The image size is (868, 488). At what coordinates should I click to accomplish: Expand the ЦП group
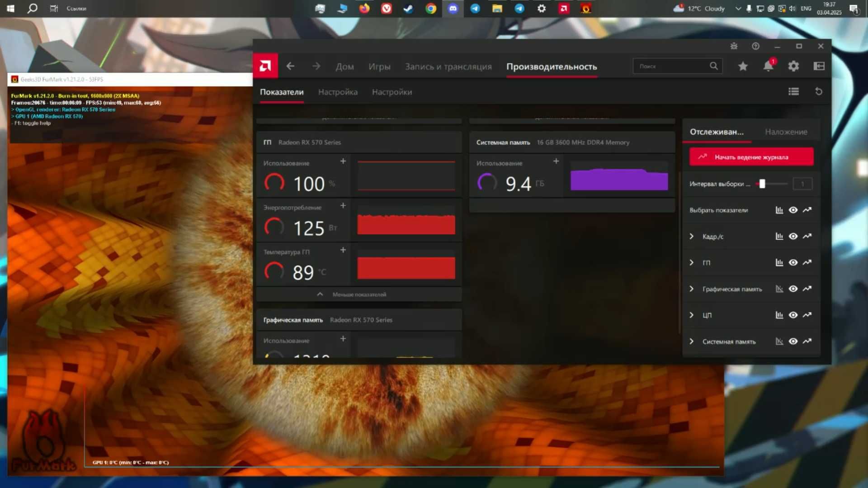click(691, 315)
